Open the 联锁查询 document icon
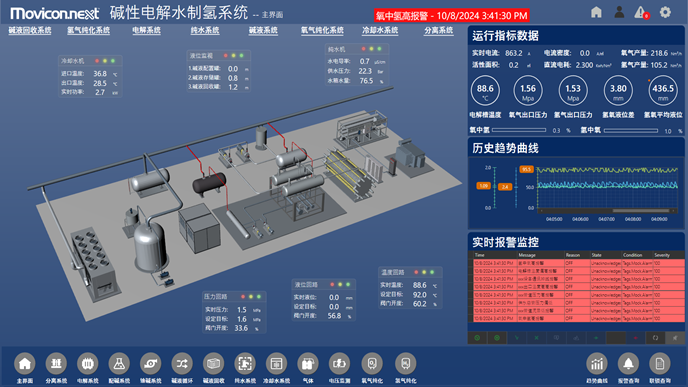This screenshot has width=688, height=387. tap(660, 364)
